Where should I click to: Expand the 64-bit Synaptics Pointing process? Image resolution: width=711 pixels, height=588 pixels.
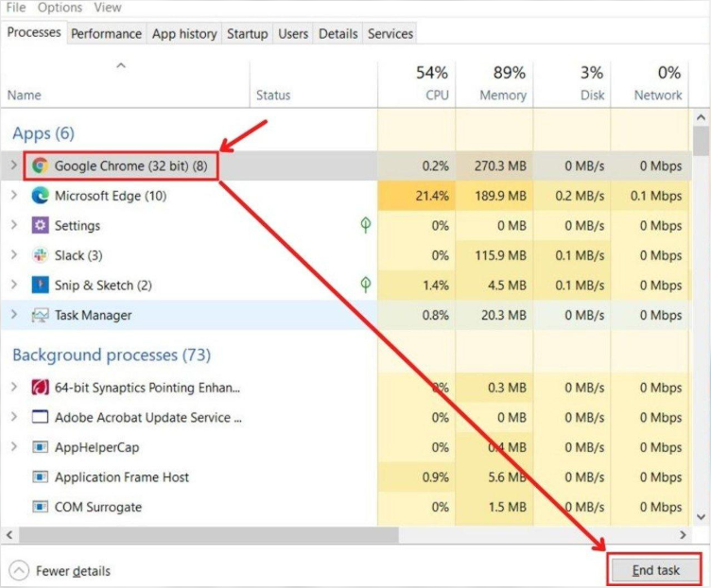14,387
